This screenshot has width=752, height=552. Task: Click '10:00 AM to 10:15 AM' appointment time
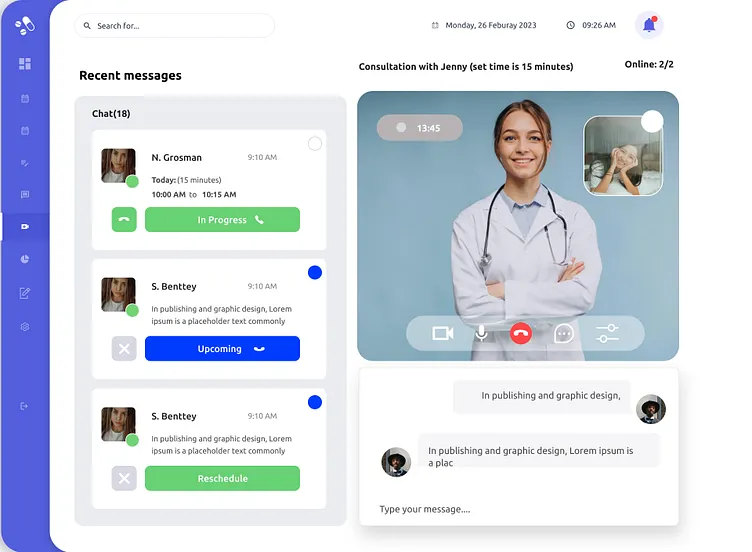click(194, 194)
